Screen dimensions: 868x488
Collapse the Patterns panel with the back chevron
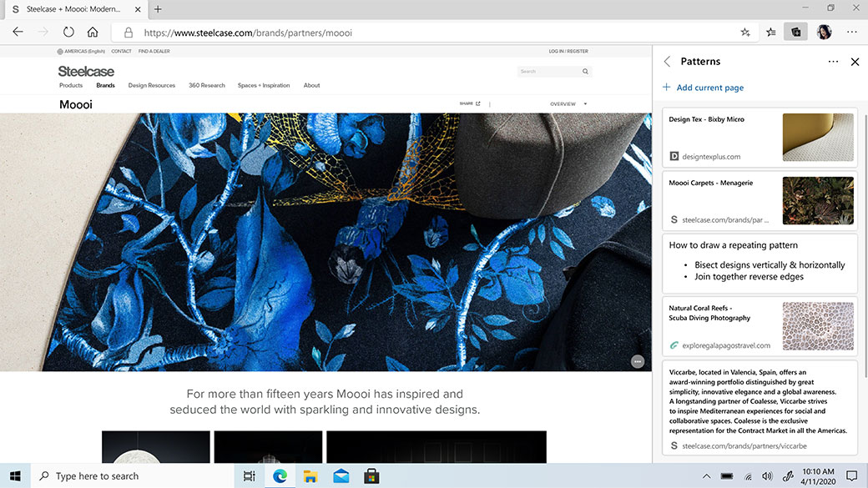pyautogui.click(x=667, y=61)
